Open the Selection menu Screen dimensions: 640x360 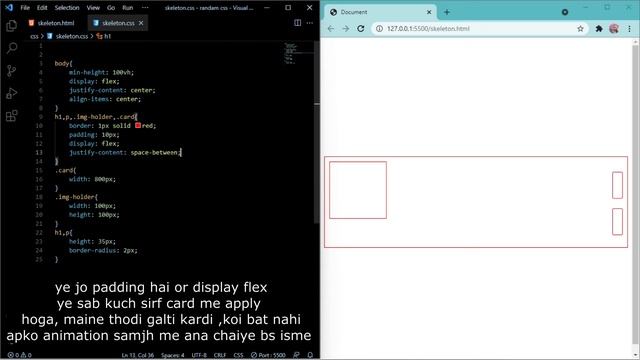(x=67, y=7)
